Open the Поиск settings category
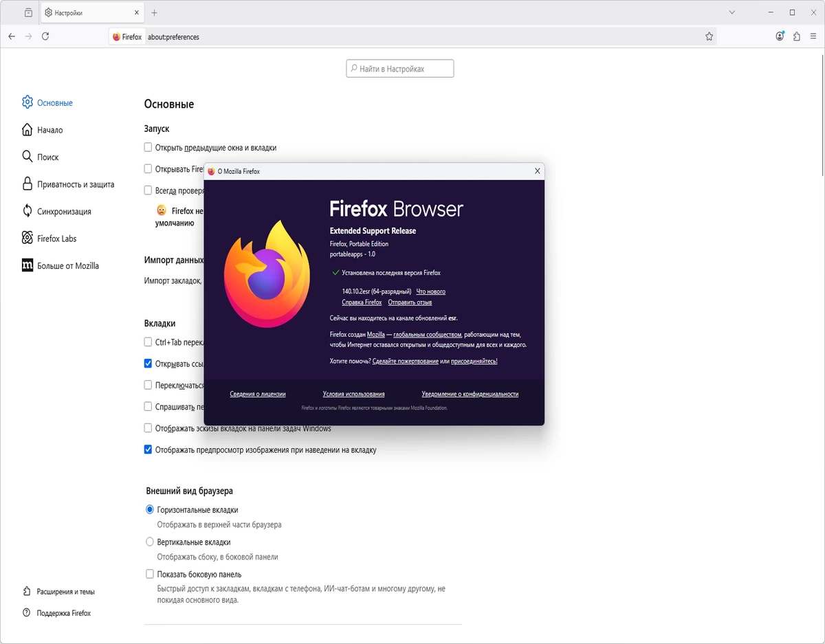This screenshot has height=644, width=825. [40, 157]
